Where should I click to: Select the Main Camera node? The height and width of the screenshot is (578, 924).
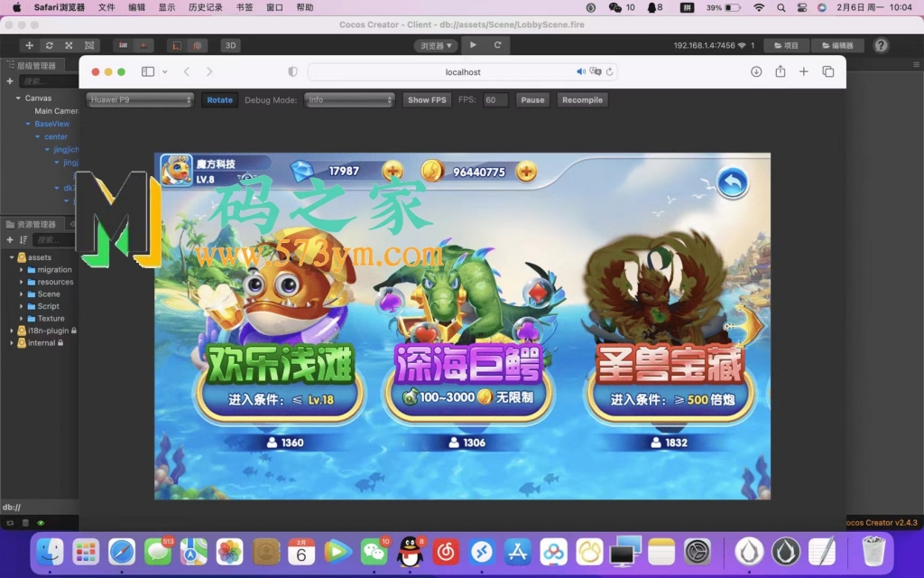click(x=56, y=111)
